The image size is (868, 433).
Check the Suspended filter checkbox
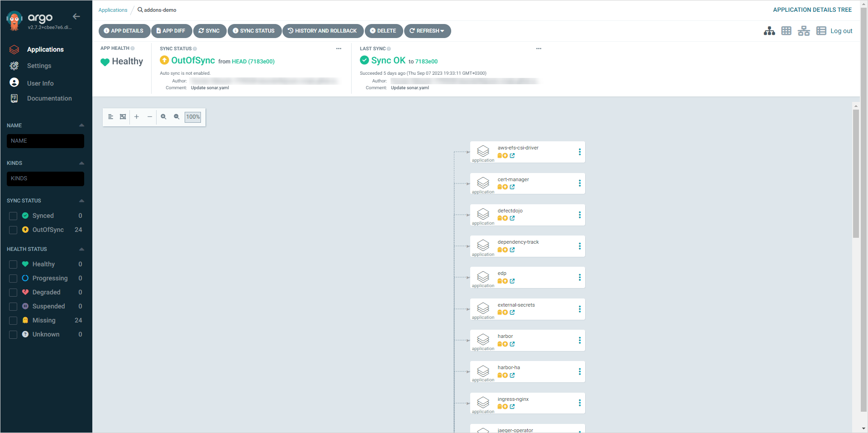13,307
